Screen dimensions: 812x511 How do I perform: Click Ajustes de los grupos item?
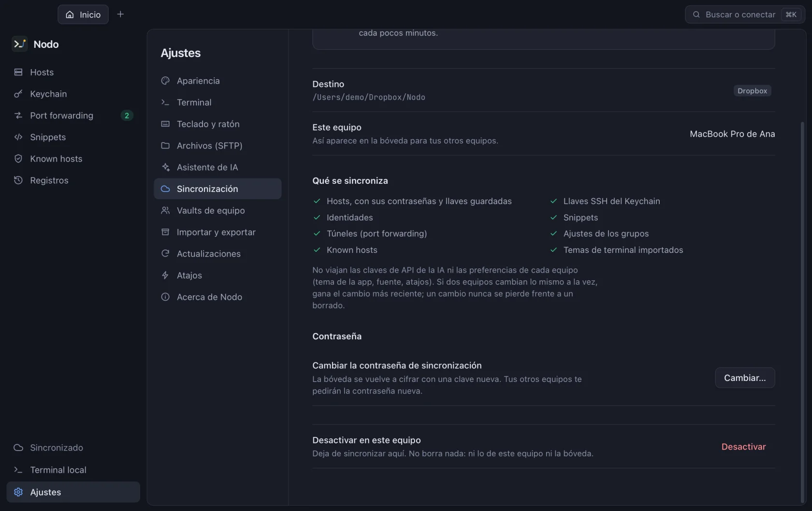[x=606, y=234]
